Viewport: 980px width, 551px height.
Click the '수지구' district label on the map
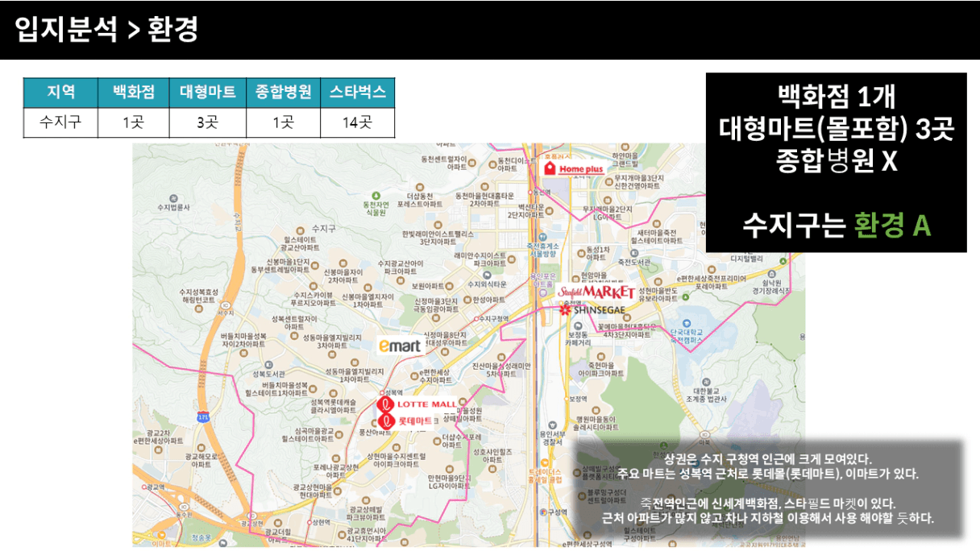point(323,228)
